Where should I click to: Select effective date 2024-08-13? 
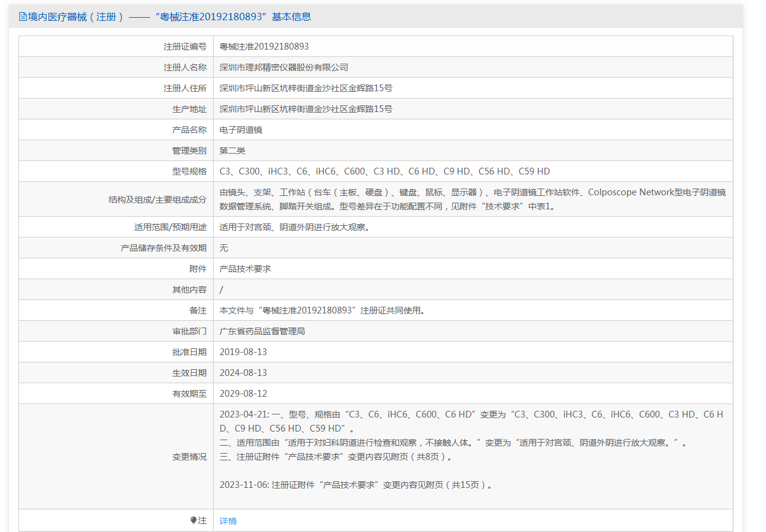click(243, 373)
